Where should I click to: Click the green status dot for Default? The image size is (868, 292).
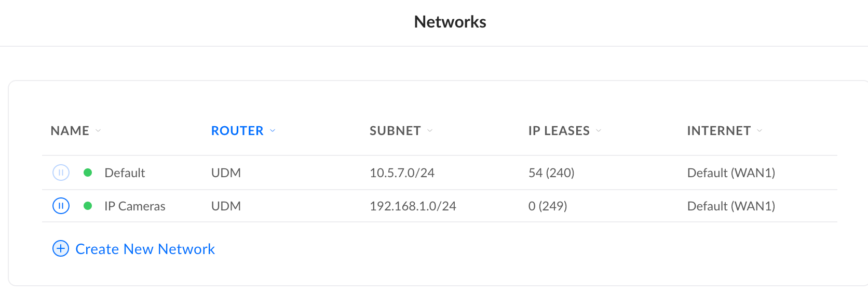88,172
